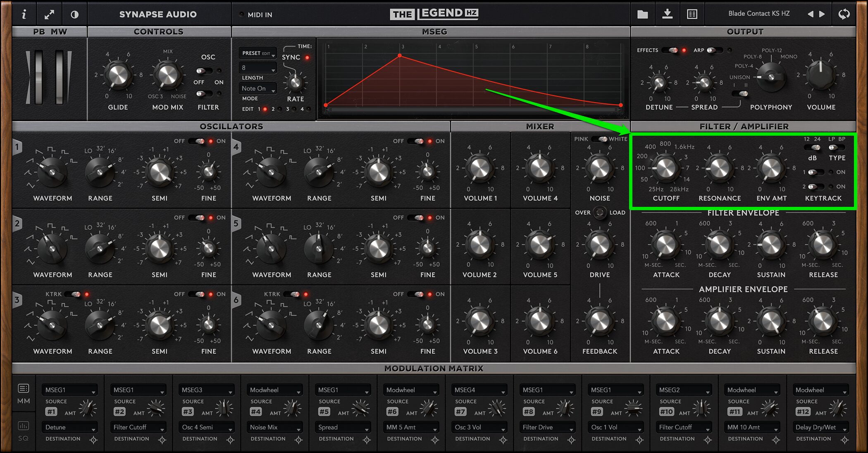Click the MSEG peak node point
The height and width of the screenshot is (453, 868).
400,55
